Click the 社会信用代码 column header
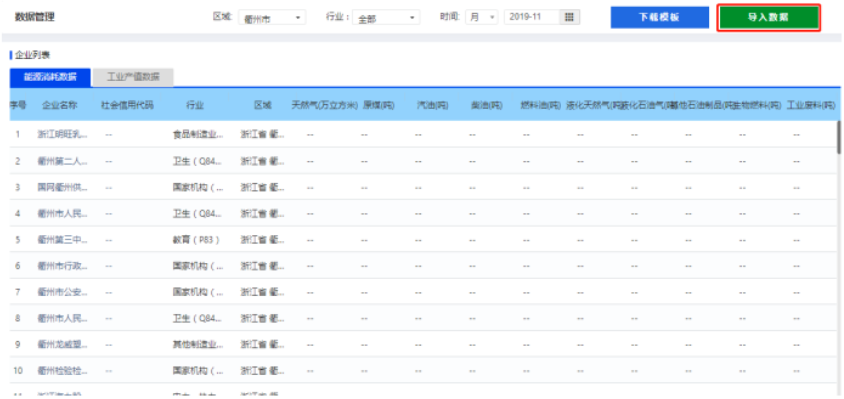The width and height of the screenshot is (844, 399). 128,105
